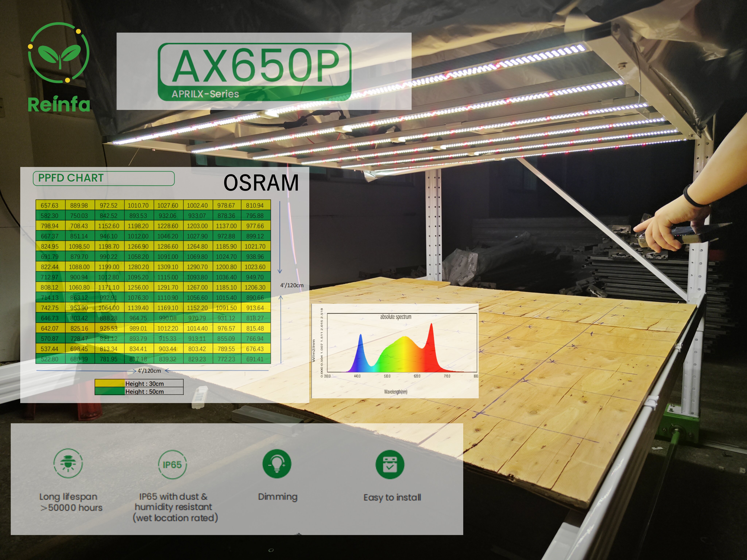
Task: Click the PPFD cell 691.41
Action: pyautogui.click(x=256, y=359)
